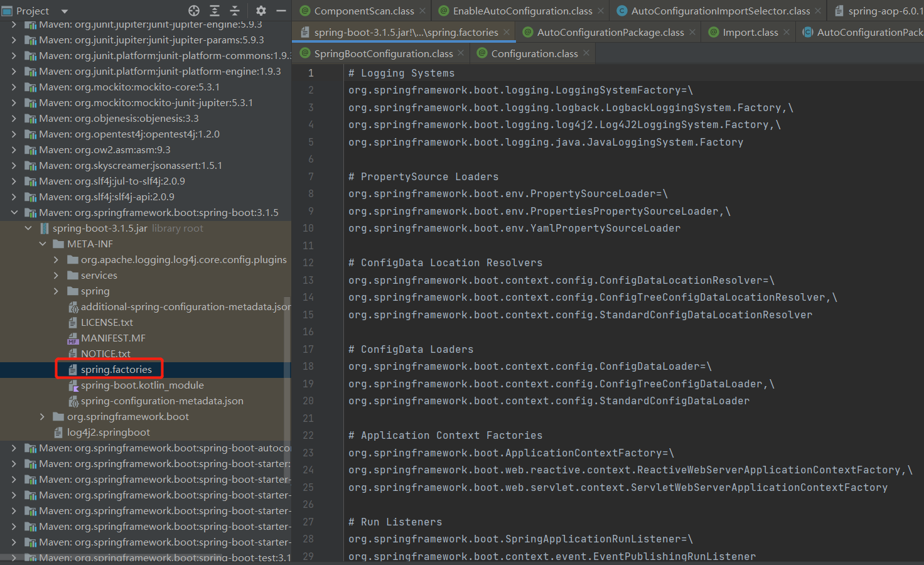This screenshot has height=565, width=924.
Task: Close the AutoConfigurationImportSelector.class tab
Action: (x=818, y=11)
